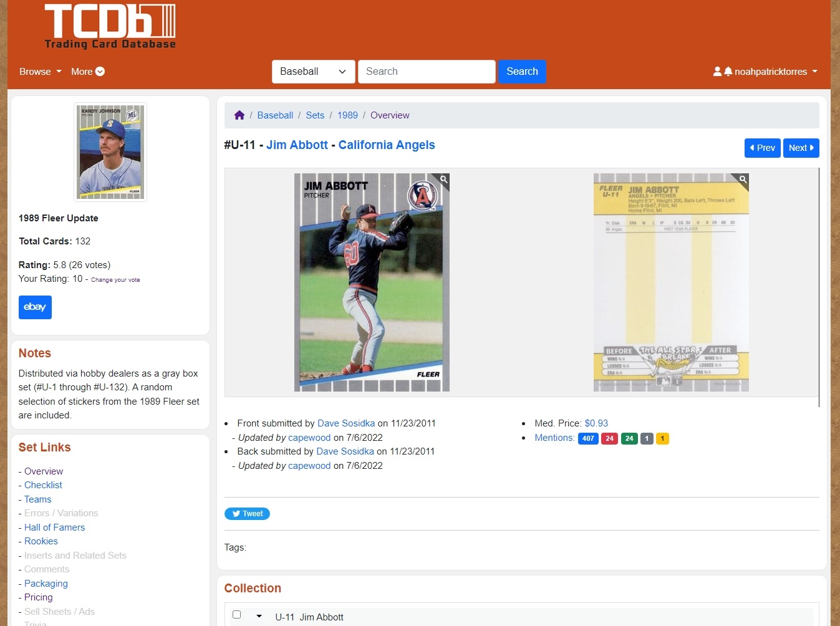
Task: Click the blue Search button
Action: (522, 72)
